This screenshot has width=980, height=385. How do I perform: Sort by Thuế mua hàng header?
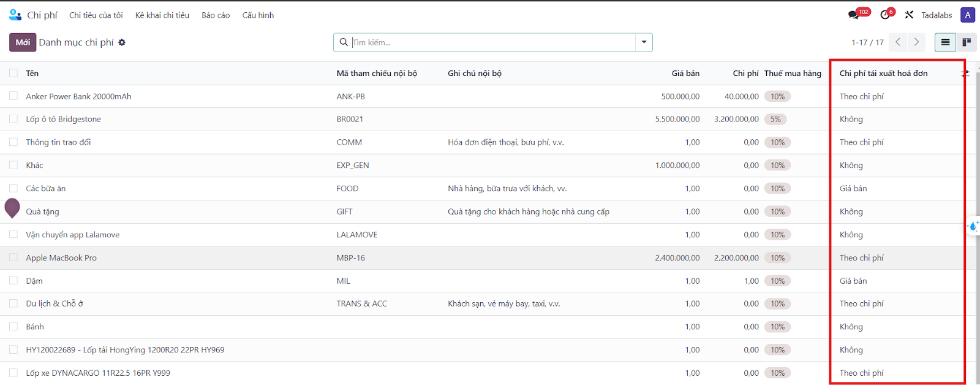click(x=793, y=73)
